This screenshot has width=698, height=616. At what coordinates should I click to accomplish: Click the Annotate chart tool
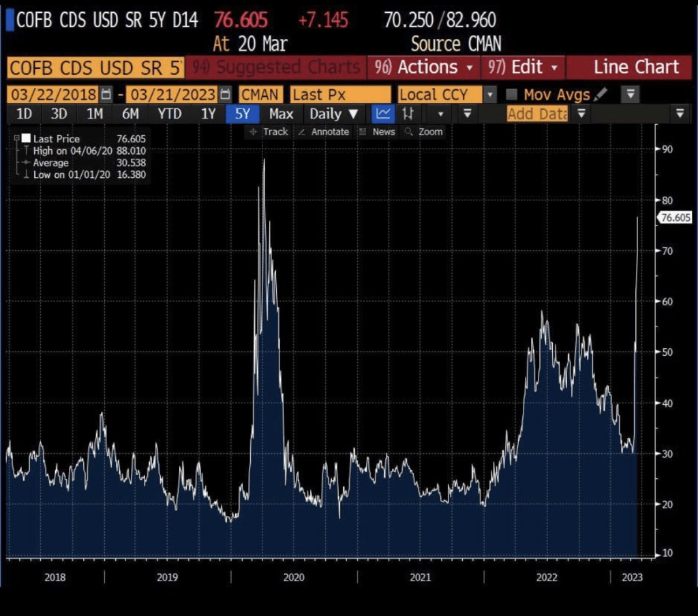324,132
